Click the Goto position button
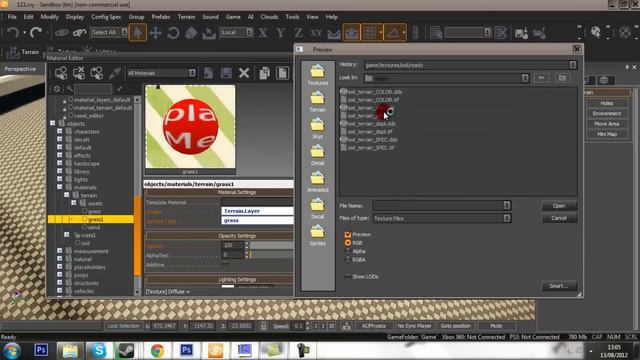Image resolution: width=640 pixels, height=360 pixels. point(456,326)
